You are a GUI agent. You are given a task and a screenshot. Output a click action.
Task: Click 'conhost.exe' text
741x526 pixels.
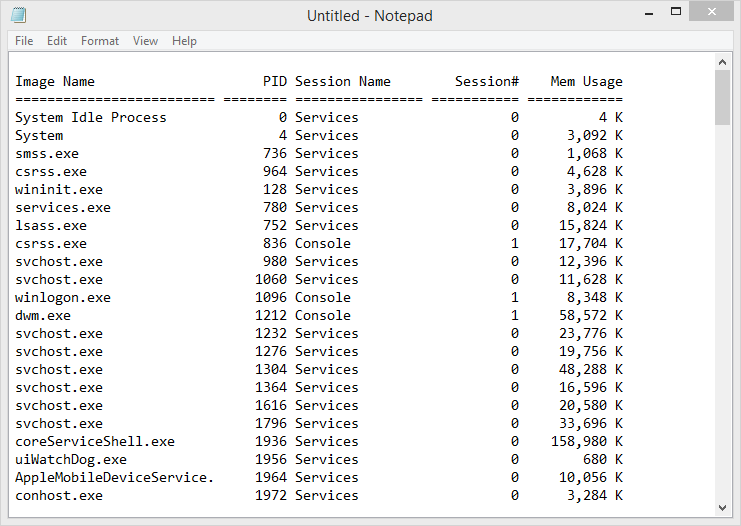59,495
